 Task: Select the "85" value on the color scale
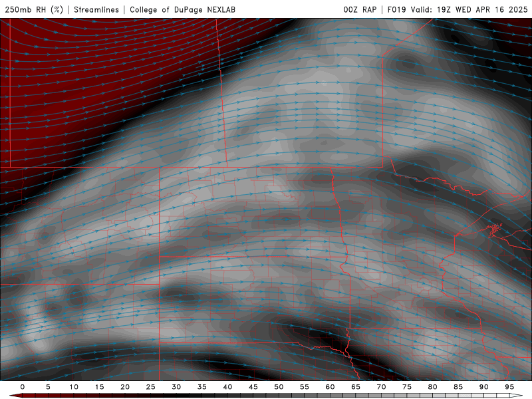(x=458, y=387)
